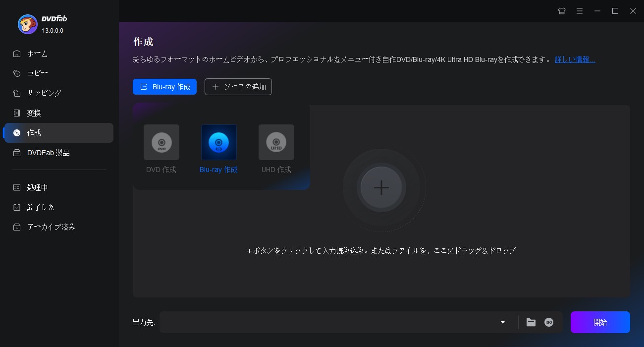The width and height of the screenshot is (644, 347).
Task: View the 処理中 task queue
Action: point(58,187)
